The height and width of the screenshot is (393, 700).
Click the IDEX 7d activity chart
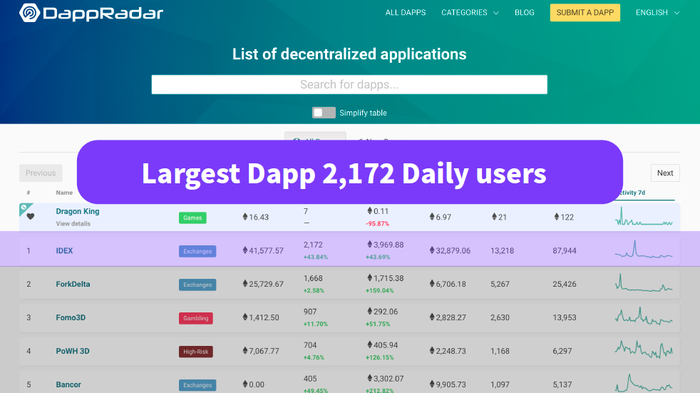click(x=643, y=250)
